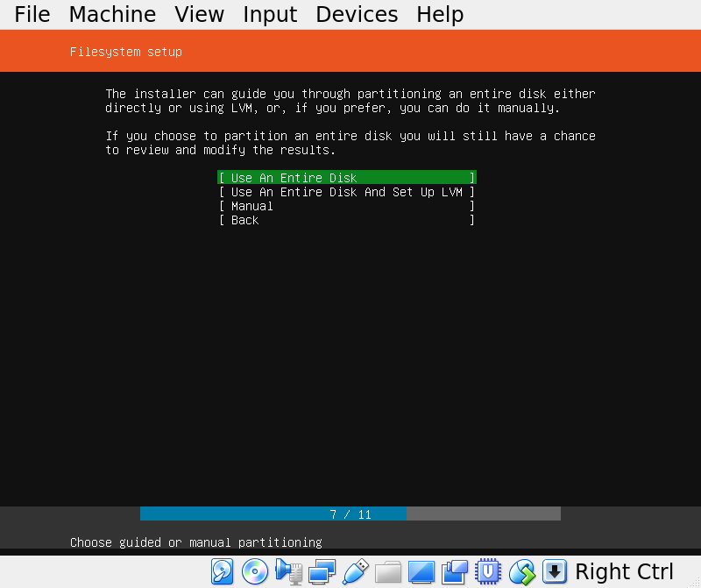The width and height of the screenshot is (701, 588).
Task: Click the 7 of 11 progress bar
Action: coord(350,514)
